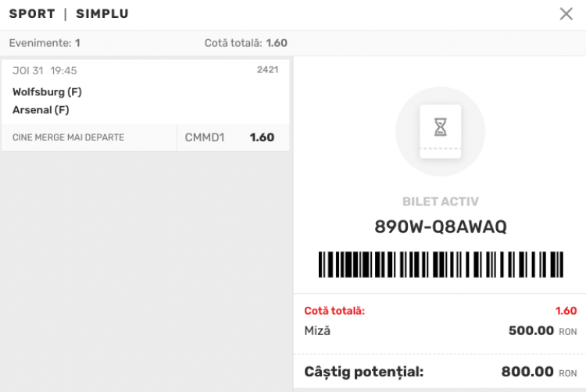Select the SPORT heading label

[31, 14]
